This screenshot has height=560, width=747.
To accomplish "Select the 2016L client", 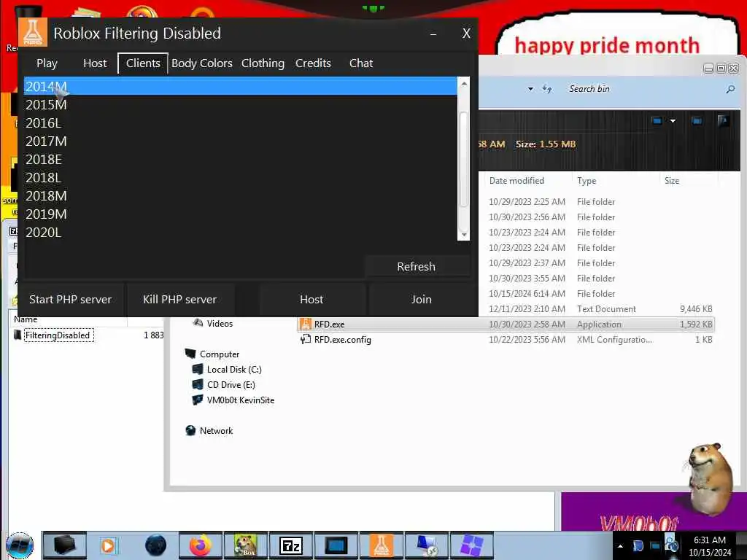I will coord(240,122).
